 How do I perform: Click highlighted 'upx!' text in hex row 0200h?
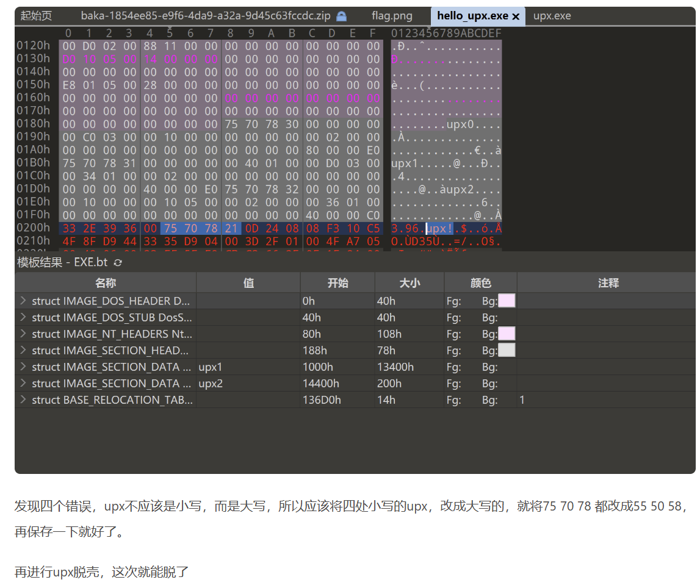(439, 229)
